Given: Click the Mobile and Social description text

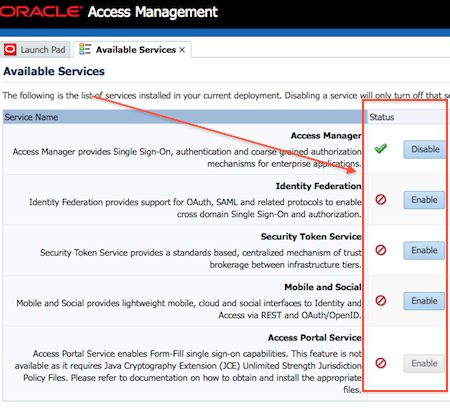Looking at the screenshot, I should [189, 309].
